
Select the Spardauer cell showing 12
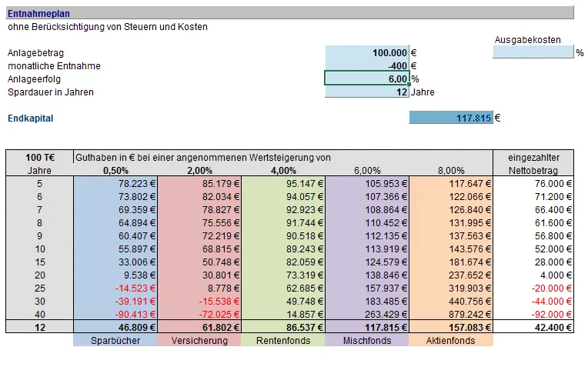pyautogui.click(x=367, y=92)
